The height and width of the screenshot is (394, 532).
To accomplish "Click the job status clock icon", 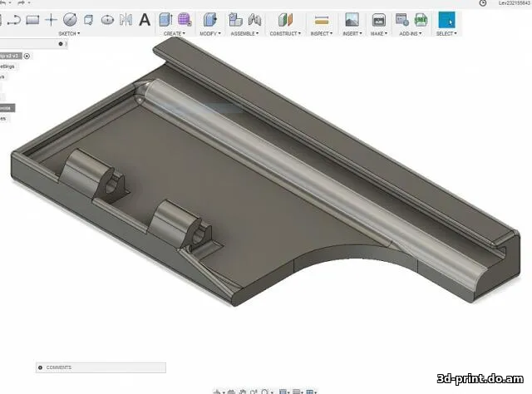I will tap(483, 3).
